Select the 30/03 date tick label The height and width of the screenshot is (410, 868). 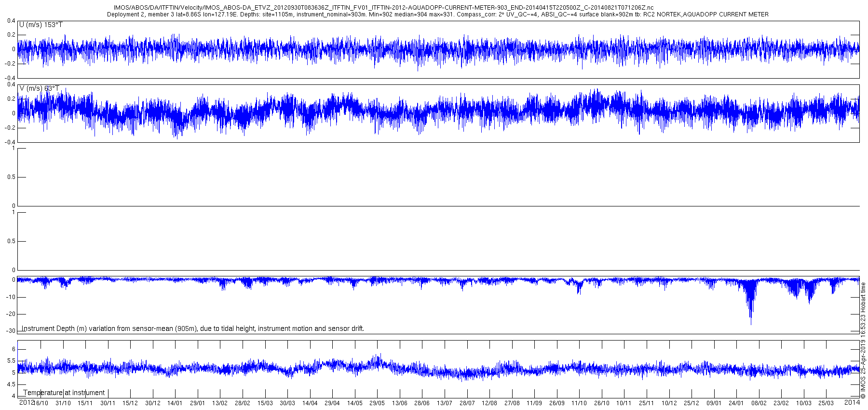pyautogui.click(x=287, y=403)
